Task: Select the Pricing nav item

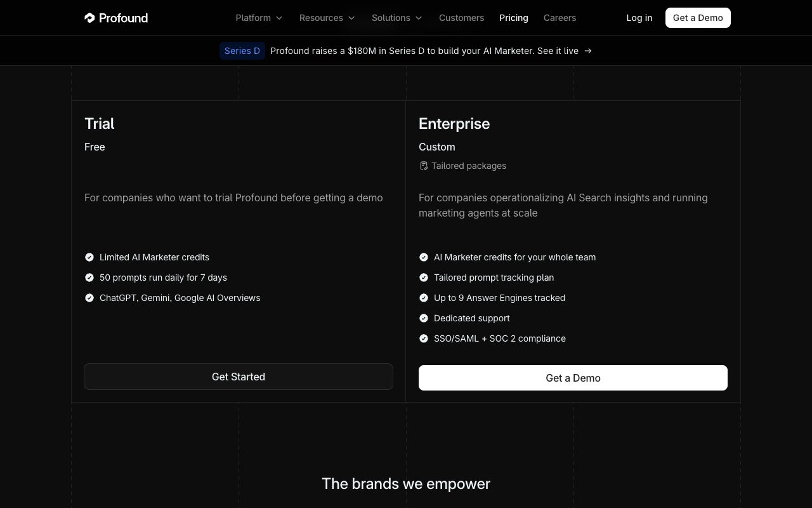Action: [x=514, y=18]
